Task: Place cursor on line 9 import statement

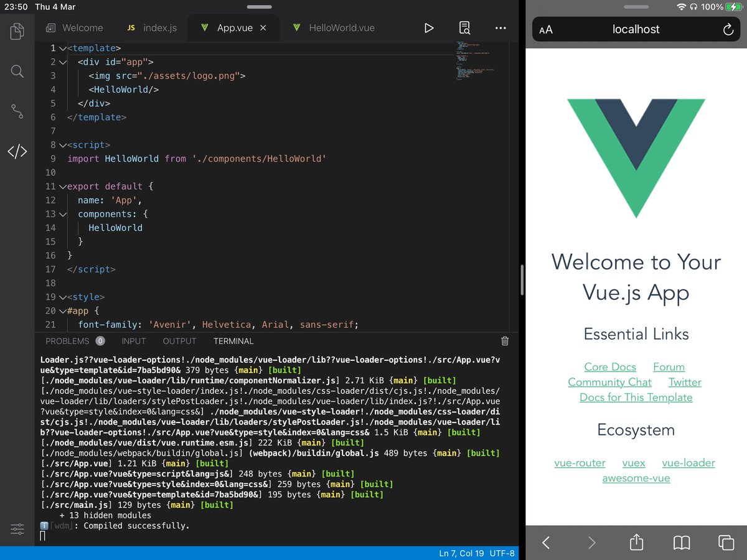Action: point(197,159)
